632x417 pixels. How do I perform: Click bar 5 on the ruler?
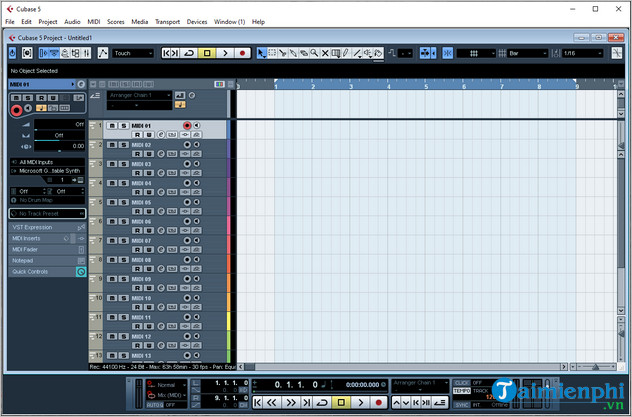pyautogui.click(x=426, y=86)
